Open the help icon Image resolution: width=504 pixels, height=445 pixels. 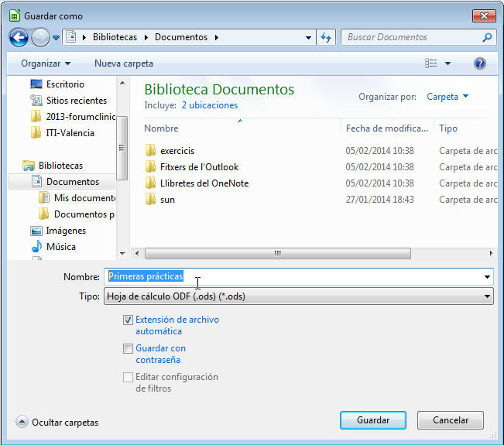pyautogui.click(x=479, y=63)
